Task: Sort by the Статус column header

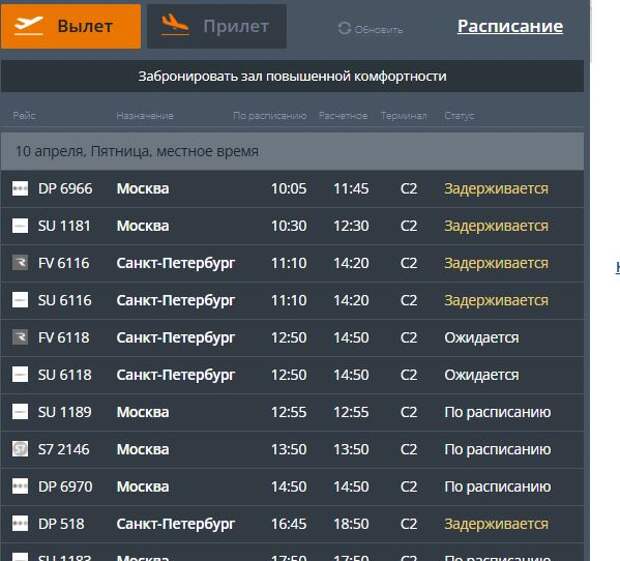Action: tap(459, 116)
